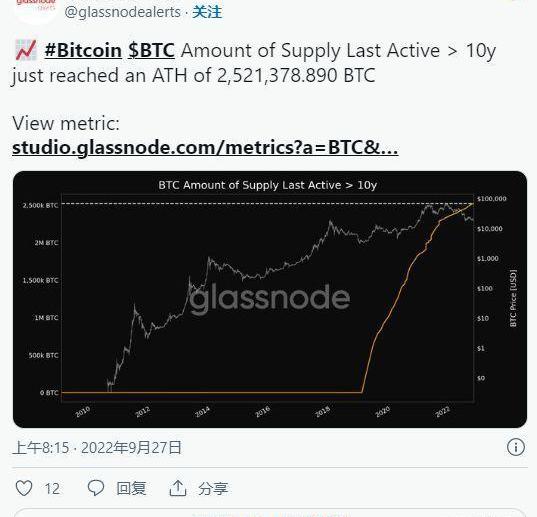The height and width of the screenshot is (517, 537).
Task: Click the reply speech bubble icon
Action: pos(96,488)
